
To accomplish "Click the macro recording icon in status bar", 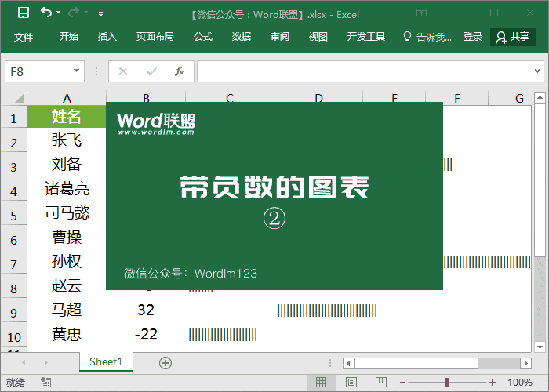I will tap(45, 383).
